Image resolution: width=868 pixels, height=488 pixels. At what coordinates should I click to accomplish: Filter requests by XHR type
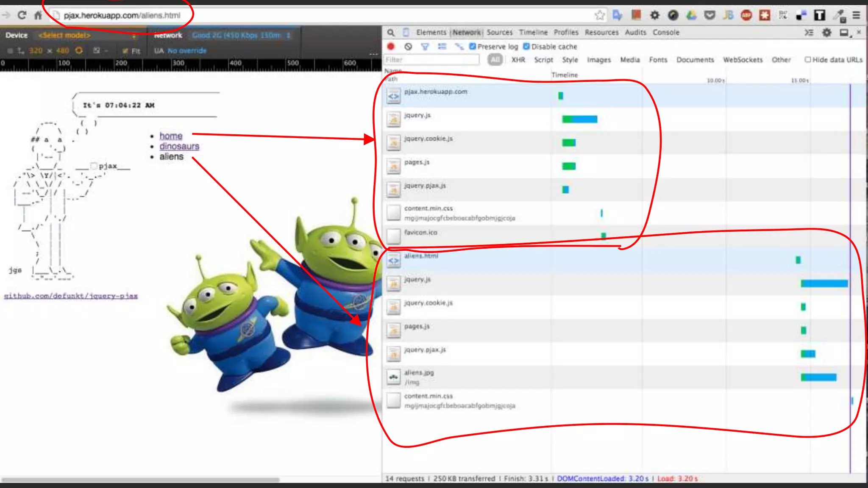pyautogui.click(x=518, y=60)
